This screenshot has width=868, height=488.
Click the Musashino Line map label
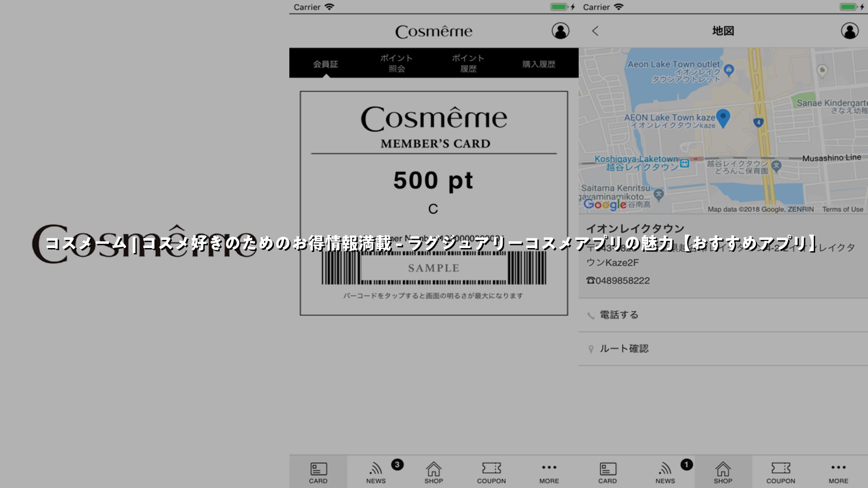[831, 158]
